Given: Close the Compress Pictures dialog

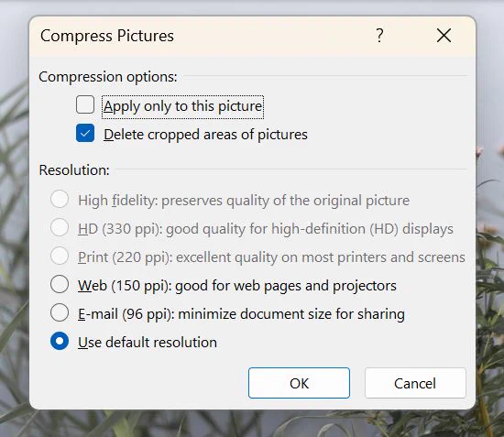Looking at the screenshot, I should (x=444, y=36).
